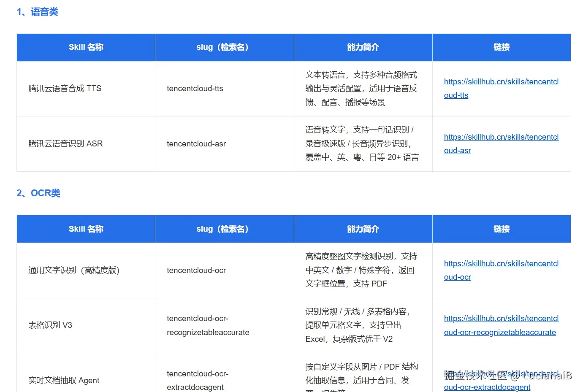583x392 pixels.
Task: Click the '2、OCR类' section heading
Action: [38, 193]
